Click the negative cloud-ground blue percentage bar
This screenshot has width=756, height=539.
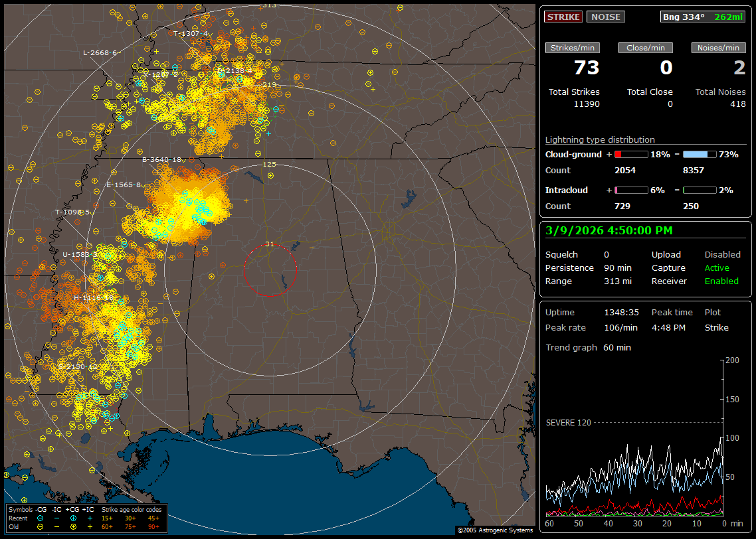[700, 154]
